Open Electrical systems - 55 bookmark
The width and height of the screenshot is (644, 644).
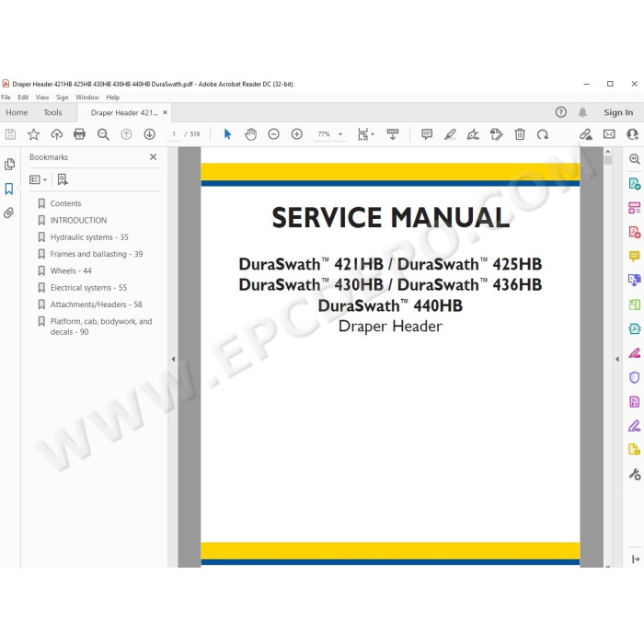tap(88, 287)
